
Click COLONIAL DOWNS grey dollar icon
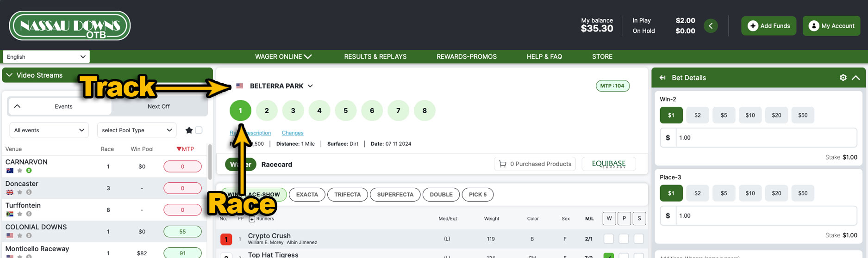(x=29, y=236)
